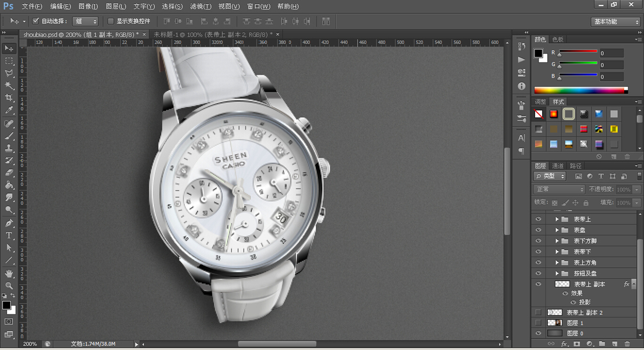Select the Path Selection tool
The image size is (644, 350).
coord(9,248)
